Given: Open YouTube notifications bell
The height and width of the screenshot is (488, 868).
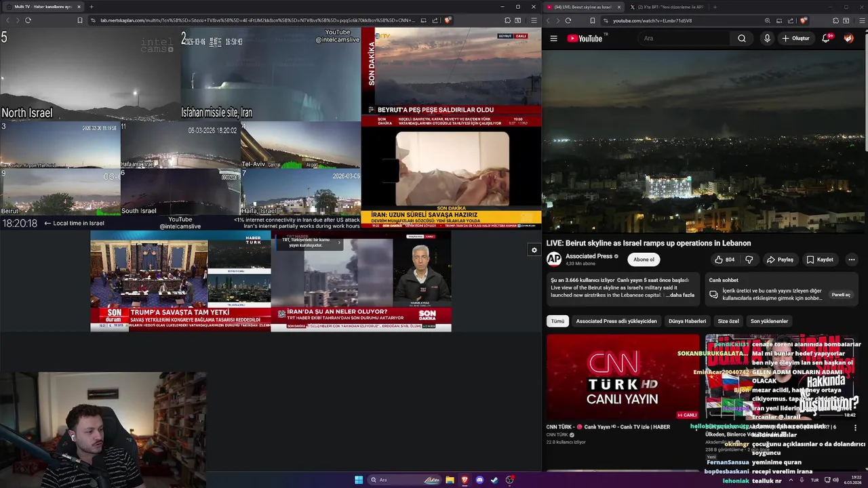Looking at the screenshot, I should pos(826,39).
